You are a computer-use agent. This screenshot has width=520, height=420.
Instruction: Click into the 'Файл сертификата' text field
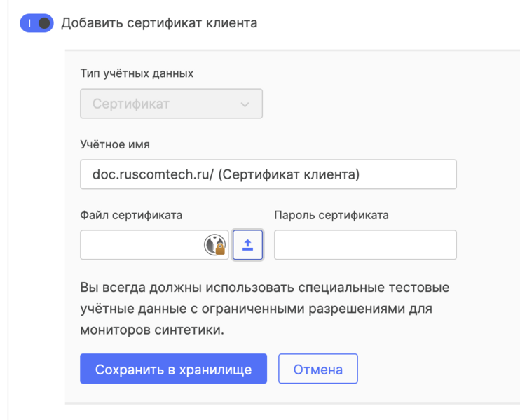140,245
